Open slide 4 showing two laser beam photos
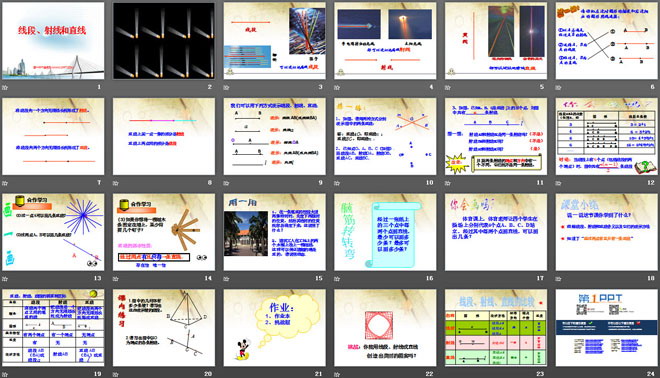Viewport: 660px width, 378px height. tap(385, 41)
